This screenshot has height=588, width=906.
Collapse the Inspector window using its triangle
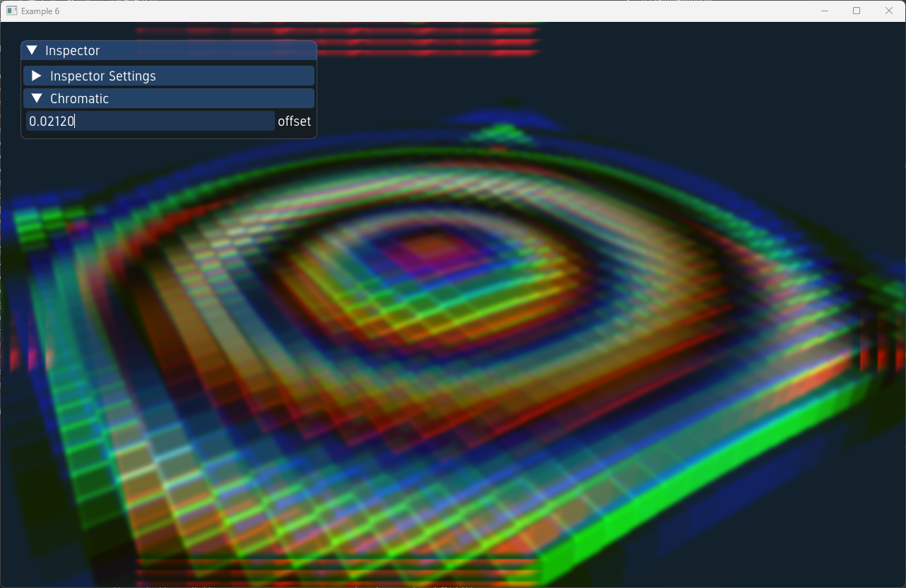coord(32,50)
